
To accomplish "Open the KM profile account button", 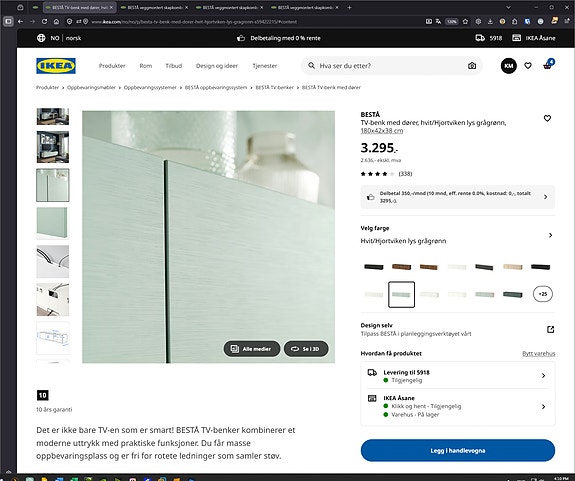I will coord(509,66).
